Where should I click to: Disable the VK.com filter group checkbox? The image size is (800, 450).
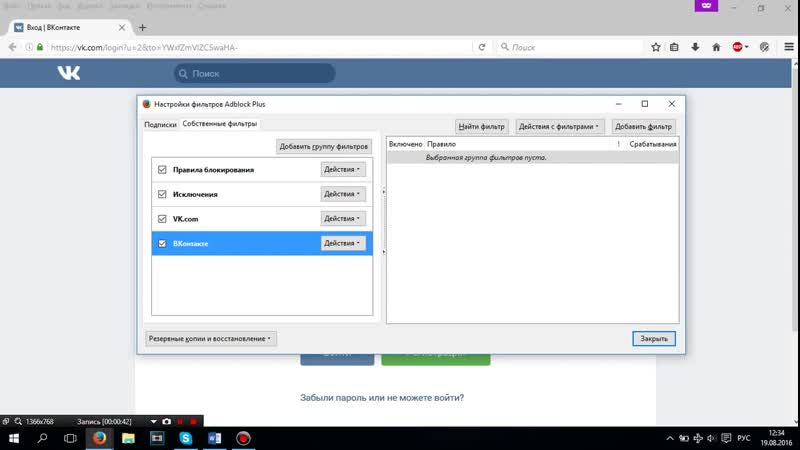coord(162,218)
